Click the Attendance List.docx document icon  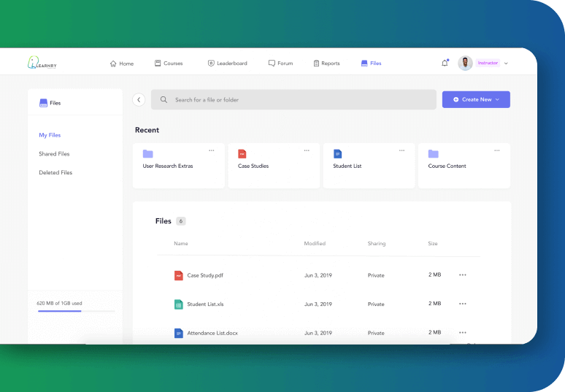pyautogui.click(x=178, y=334)
